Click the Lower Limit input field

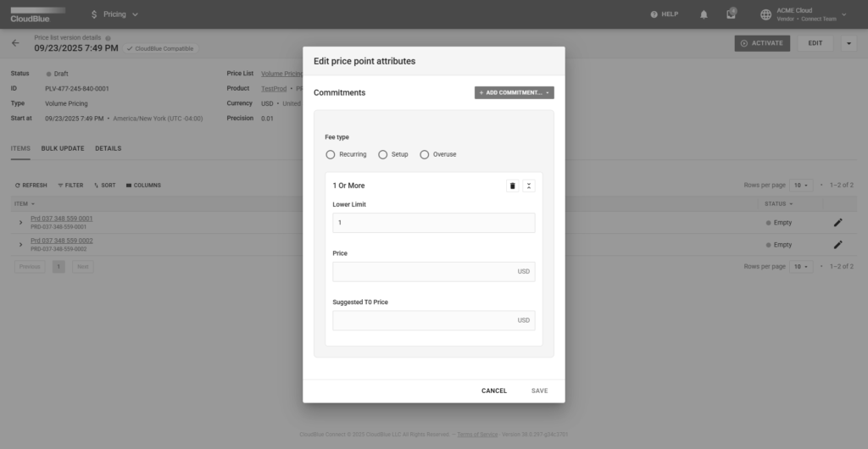[433, 223]
